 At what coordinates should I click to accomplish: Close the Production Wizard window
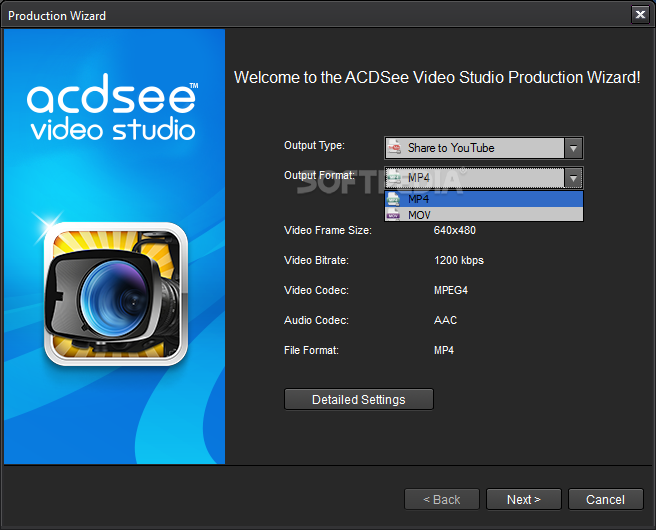tap(640, 15)
